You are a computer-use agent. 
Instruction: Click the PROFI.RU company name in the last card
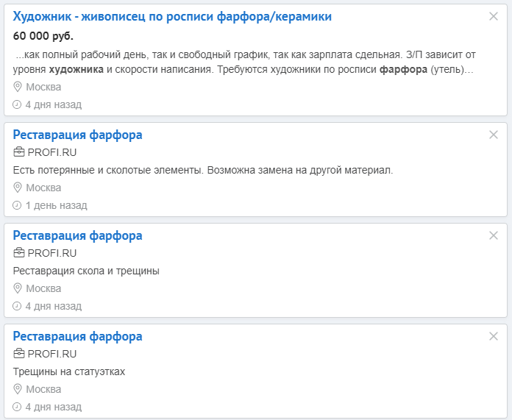pyautogui.click(x=52, y=354)
